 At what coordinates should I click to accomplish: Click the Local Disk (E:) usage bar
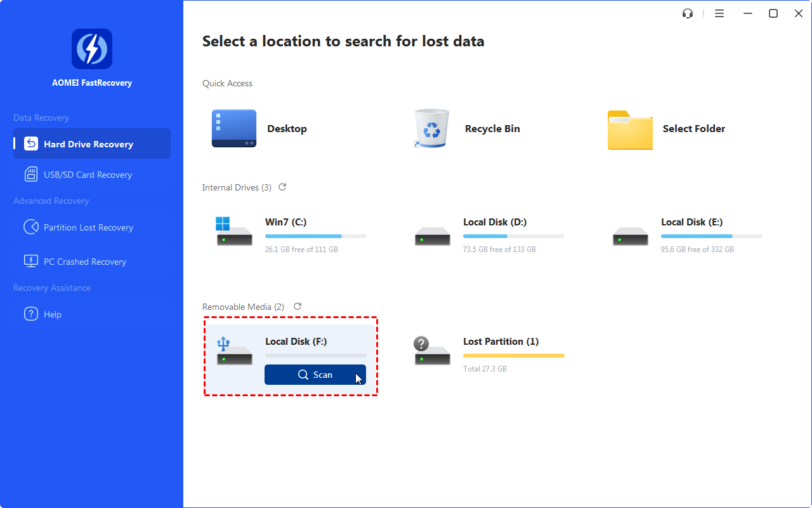point(712,236)
